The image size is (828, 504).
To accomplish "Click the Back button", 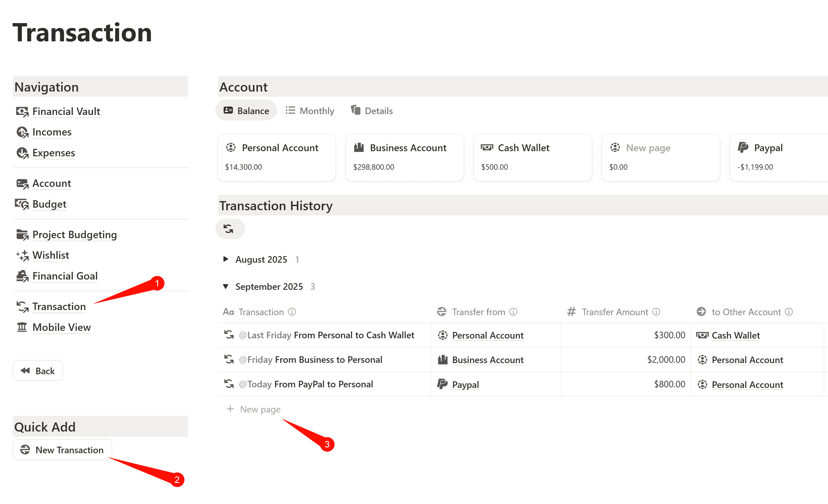I will 38,371.
